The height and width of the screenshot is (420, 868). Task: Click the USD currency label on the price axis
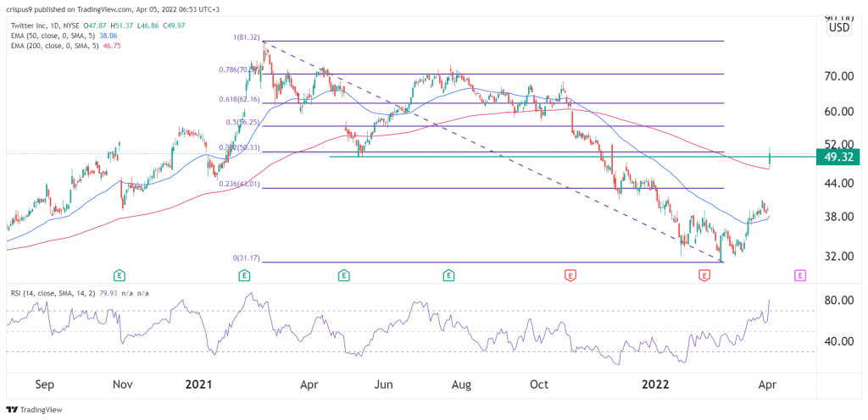839,28
